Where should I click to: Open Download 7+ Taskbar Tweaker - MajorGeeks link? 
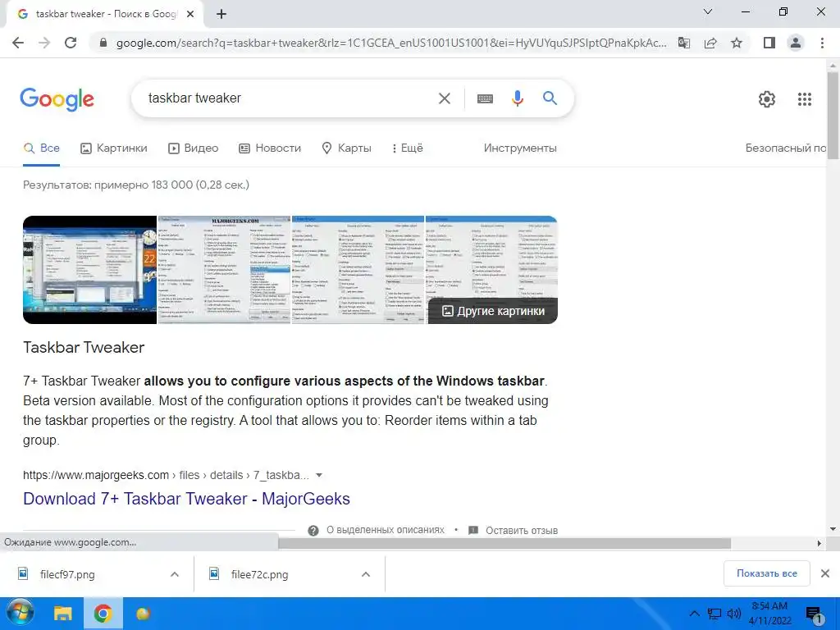(x=186, y=499)
